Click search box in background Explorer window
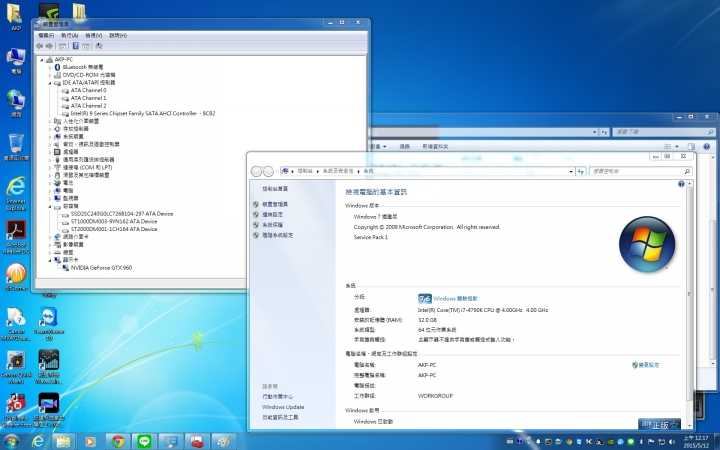This screenshot has height=450, width=720. pyautogui.click(x=664, y=132)
